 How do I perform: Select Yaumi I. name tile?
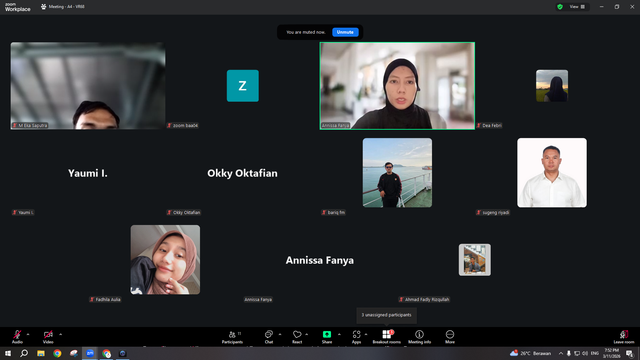(88, 173)
